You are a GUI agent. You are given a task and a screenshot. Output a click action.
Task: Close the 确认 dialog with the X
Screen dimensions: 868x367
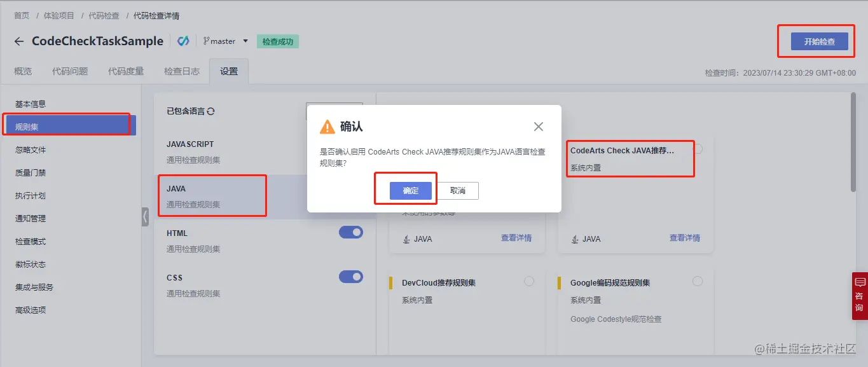pos(539,127)
